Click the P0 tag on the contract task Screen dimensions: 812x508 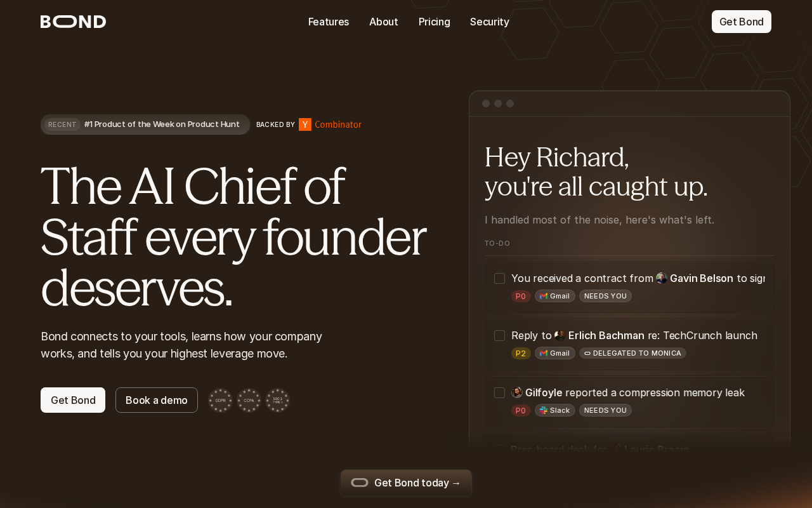point(521,296)
